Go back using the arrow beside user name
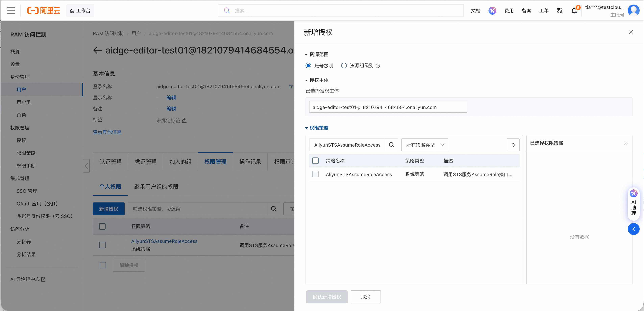The image size is (644, 311). [x=97, y=51]
